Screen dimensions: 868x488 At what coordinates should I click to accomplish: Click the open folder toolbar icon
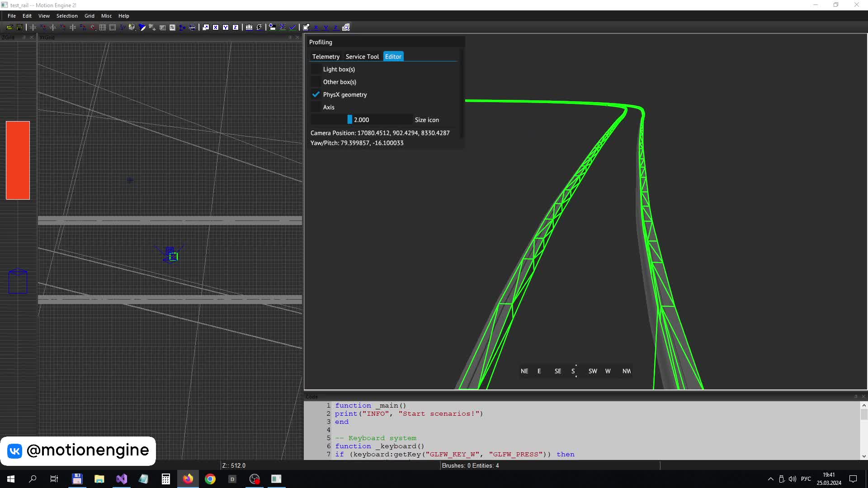tap(9, 28)
